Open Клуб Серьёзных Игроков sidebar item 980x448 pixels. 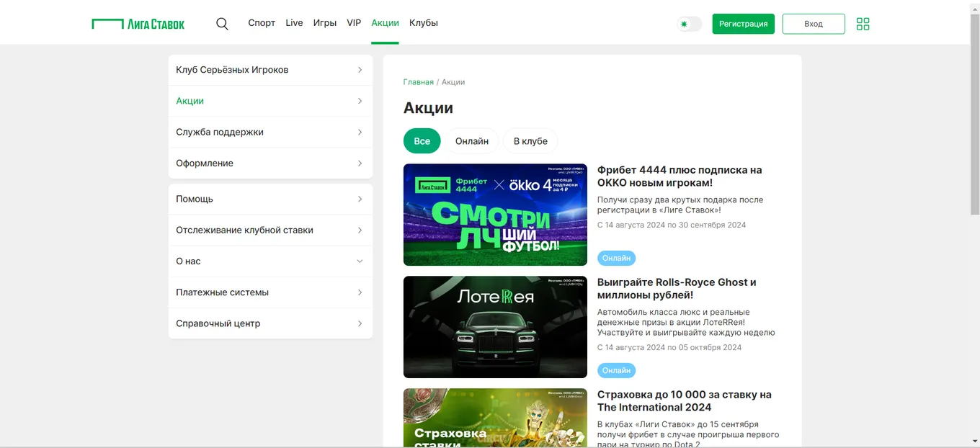click(270, 70)
